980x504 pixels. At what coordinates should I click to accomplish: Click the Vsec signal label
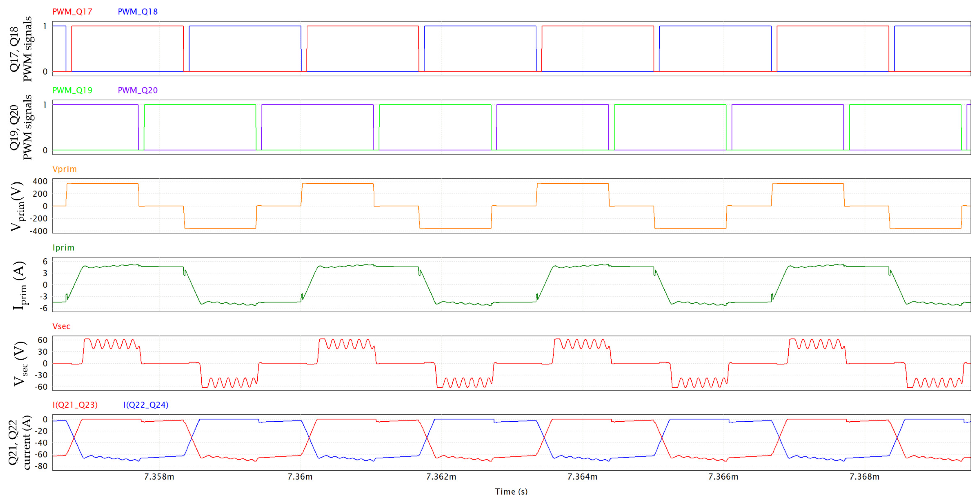[61, 326]
